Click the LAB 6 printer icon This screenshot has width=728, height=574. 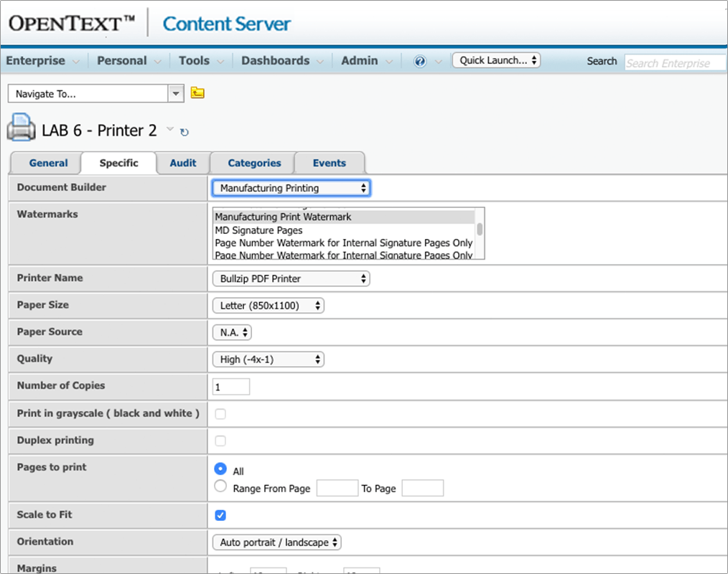click(21, 127)
